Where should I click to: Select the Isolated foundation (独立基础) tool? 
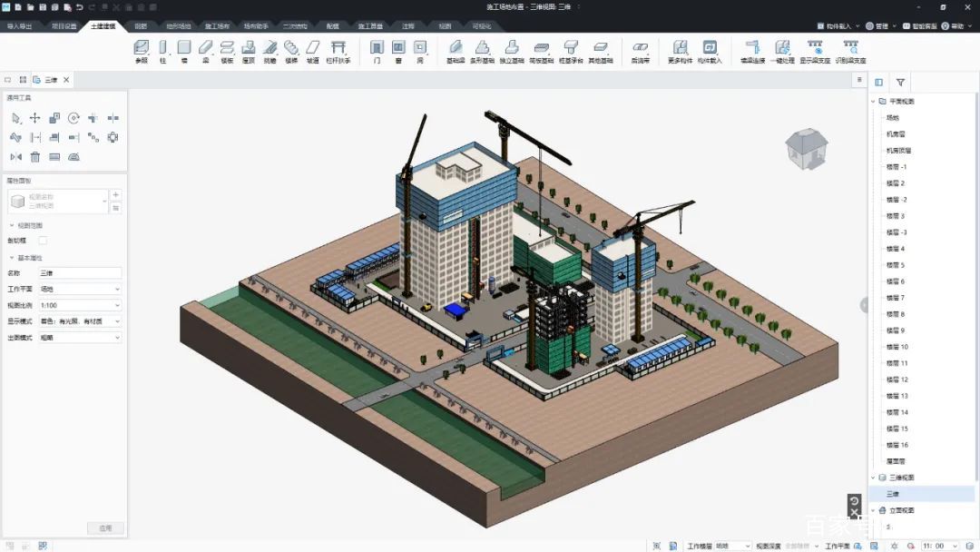tap(512, 52)
